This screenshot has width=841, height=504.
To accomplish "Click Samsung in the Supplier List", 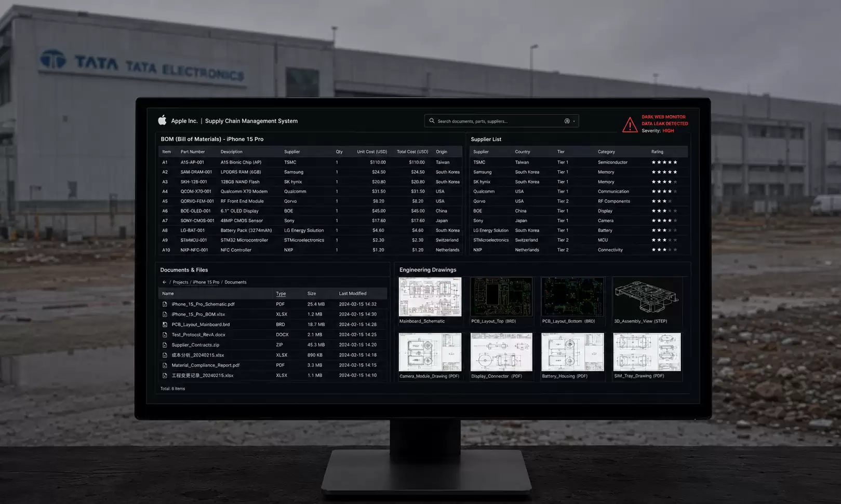I will (482, 172).
